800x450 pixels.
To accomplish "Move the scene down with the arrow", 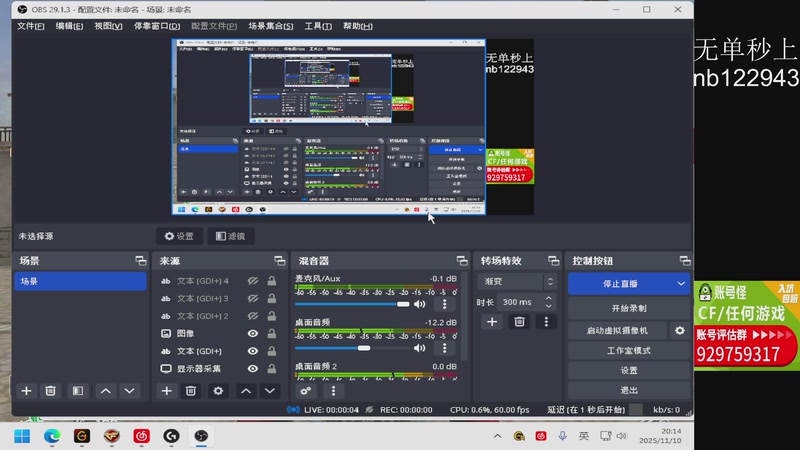I will (x=130, y=391).
